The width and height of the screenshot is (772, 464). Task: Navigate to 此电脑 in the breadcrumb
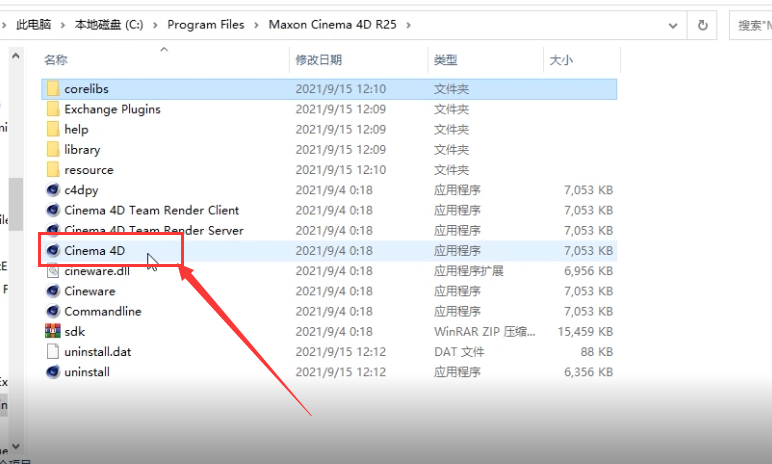(33, 25)
